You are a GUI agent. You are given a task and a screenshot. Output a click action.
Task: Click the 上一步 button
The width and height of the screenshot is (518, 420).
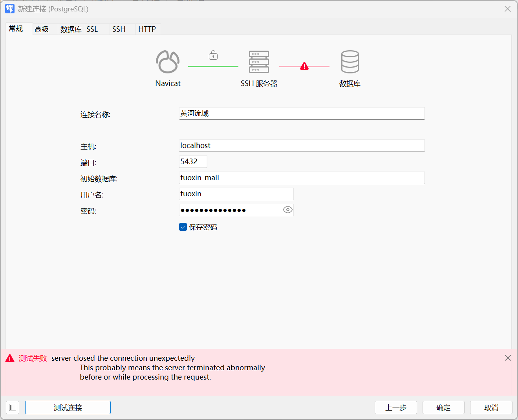[x=396, y=407]
